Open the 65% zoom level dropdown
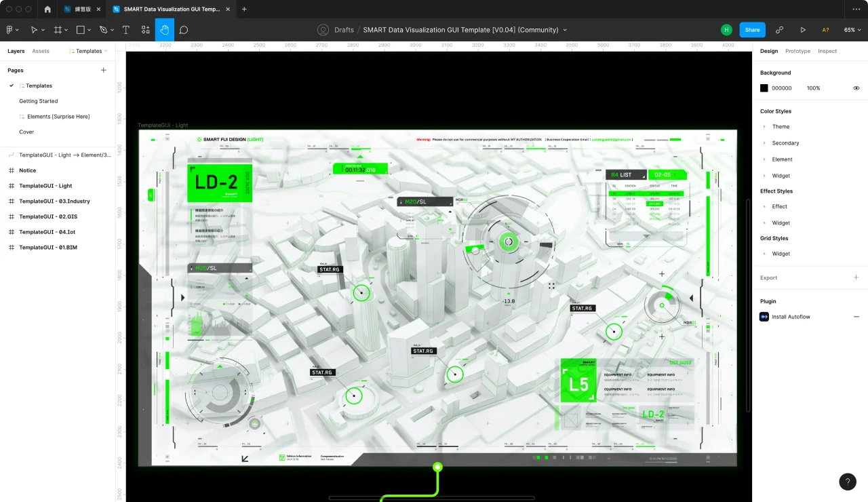The height and width of the screenshot is (502, 868). coord(852,30)
